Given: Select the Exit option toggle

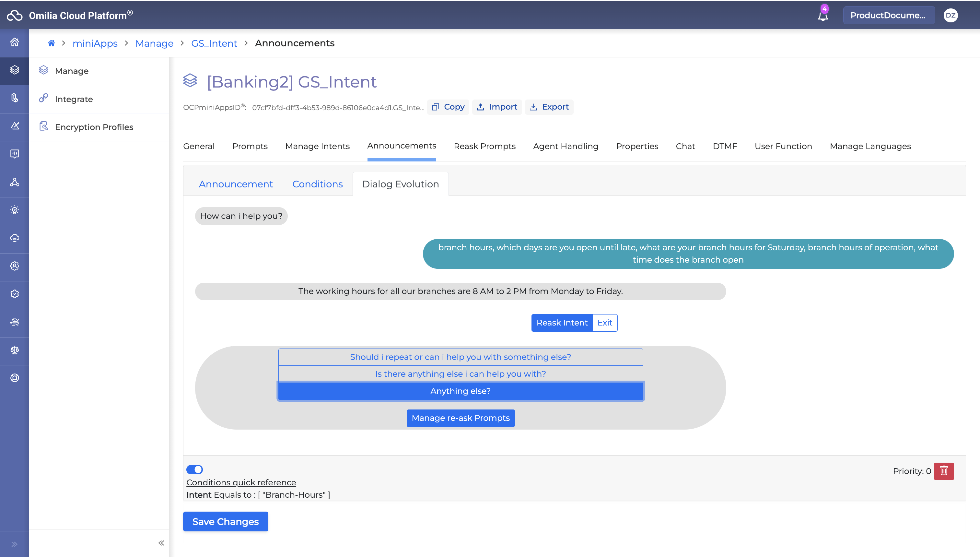Looking at the screenshot, I should tap(604, 323).
